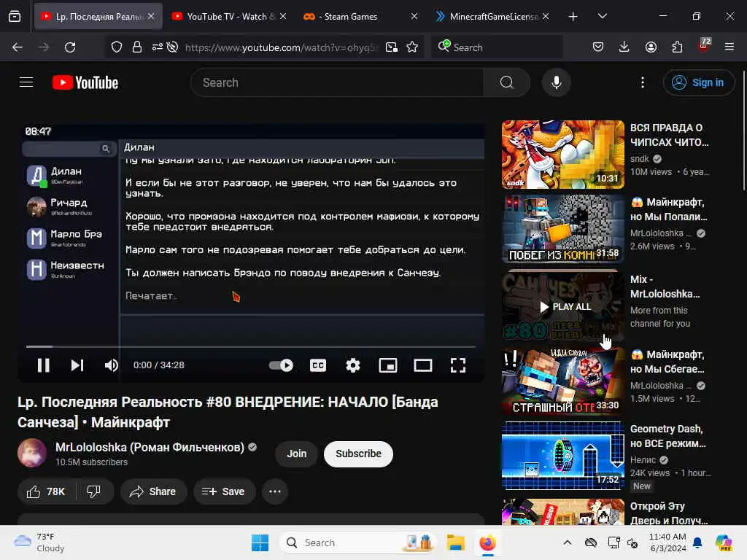Open tracking protection shield icon
This screenshot has height=560, width=747.
117,47
